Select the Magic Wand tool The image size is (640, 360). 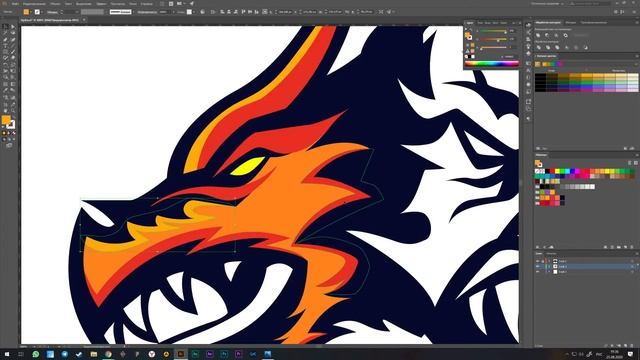[6, 33]
